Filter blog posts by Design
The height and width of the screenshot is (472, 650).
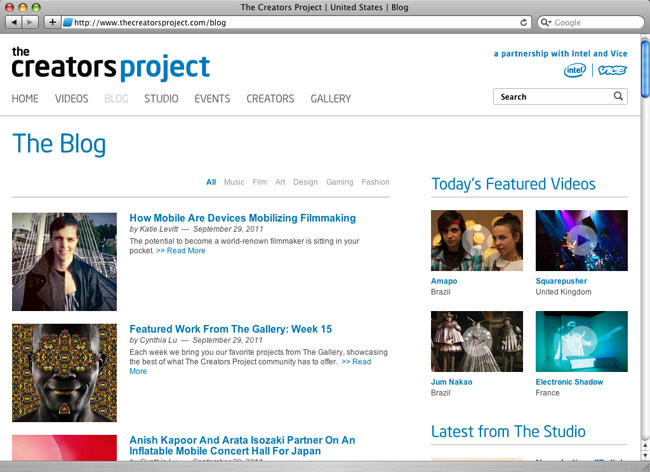coord(306,182)
